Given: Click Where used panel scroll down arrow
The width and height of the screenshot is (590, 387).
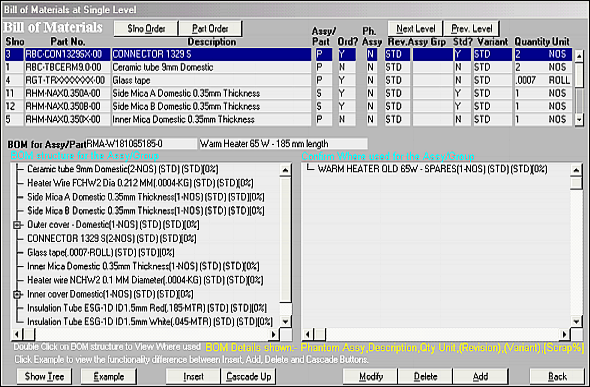Looking at the screenshot, I should 576,322.
